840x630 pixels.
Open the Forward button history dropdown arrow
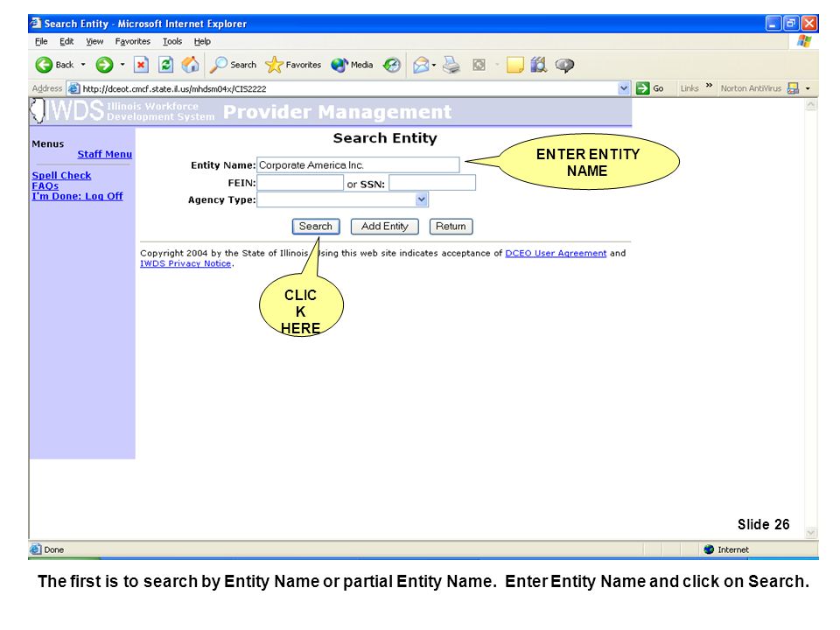coord(122,65)
